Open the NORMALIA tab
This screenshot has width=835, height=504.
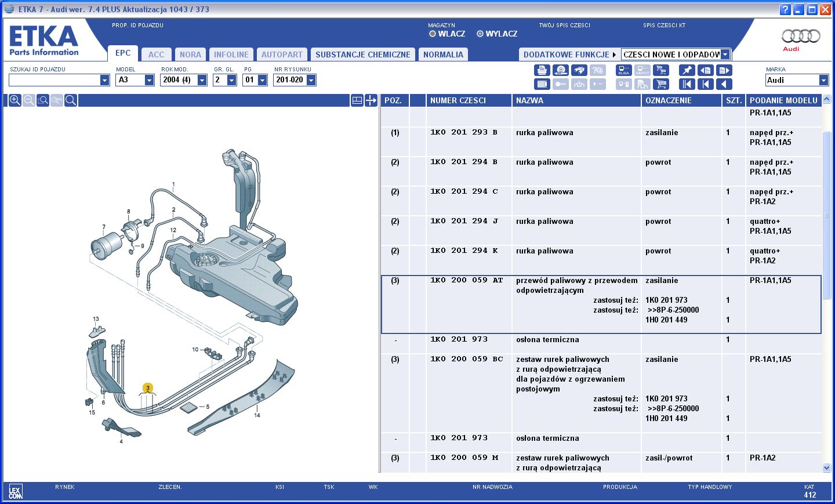pyautogui.click(x=443, y=55)
